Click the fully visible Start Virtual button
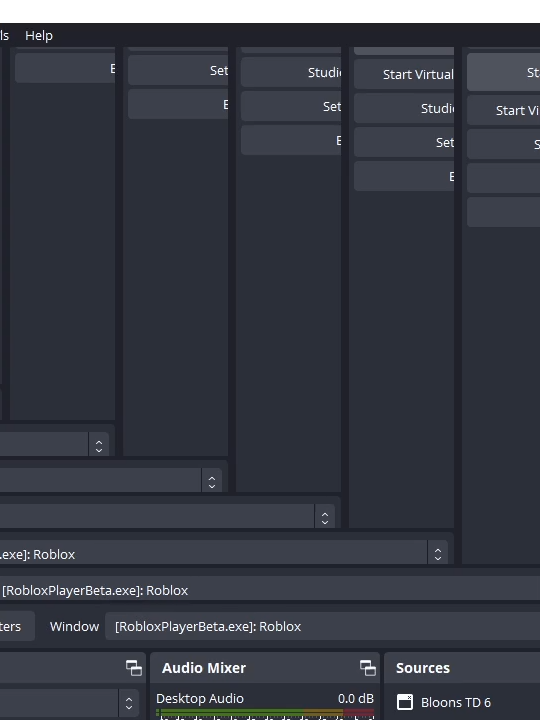This screenshot has height=720, width=540. pyautogui.click(x=404, y=74)
